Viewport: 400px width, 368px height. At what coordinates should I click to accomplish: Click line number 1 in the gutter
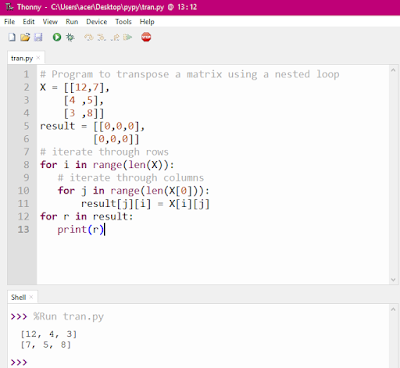26,74
